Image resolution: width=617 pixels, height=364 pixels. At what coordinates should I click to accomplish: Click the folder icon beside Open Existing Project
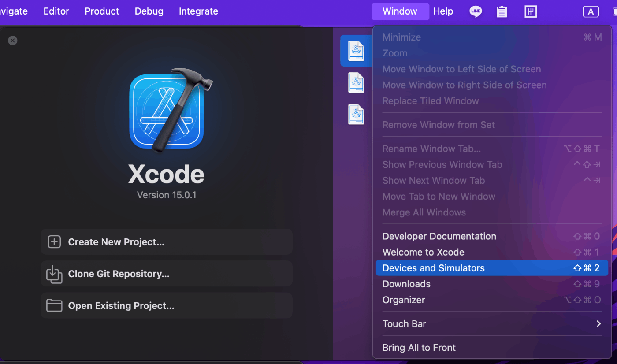54,305
